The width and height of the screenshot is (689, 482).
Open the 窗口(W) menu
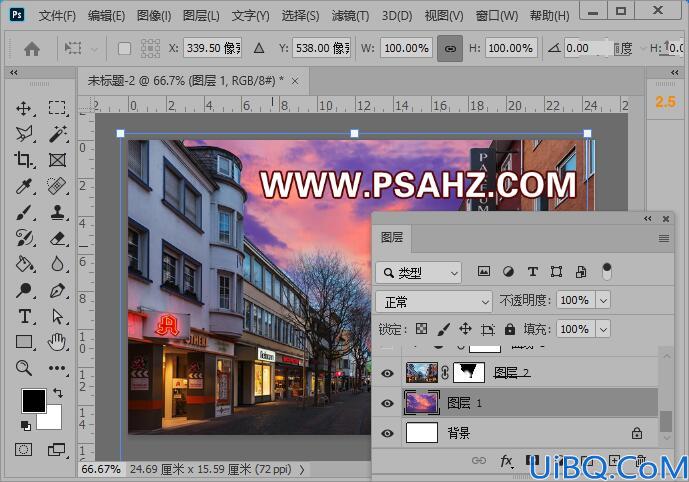(497, 16)
